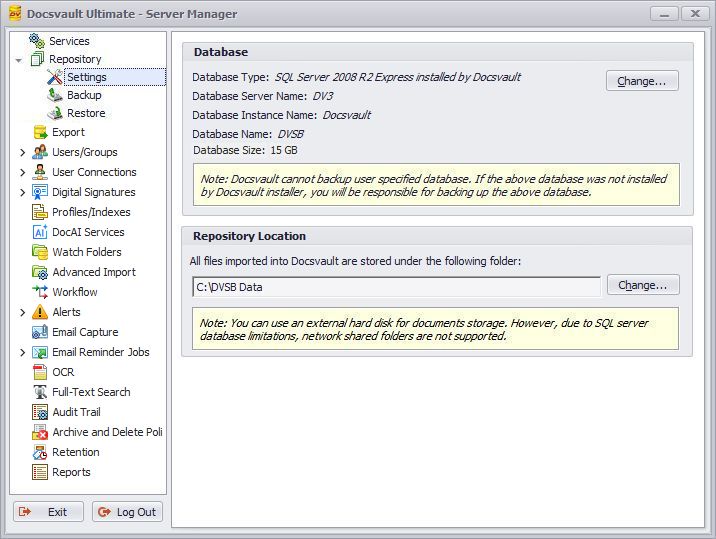Click the repository folder path field
The image size is (716, 539).
point(396,287)
